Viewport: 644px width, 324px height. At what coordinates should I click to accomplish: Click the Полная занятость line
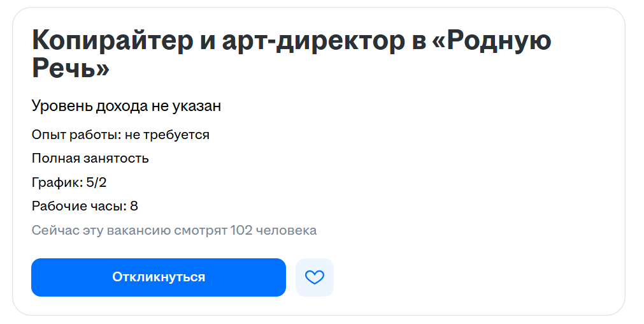tap(90, 158)
